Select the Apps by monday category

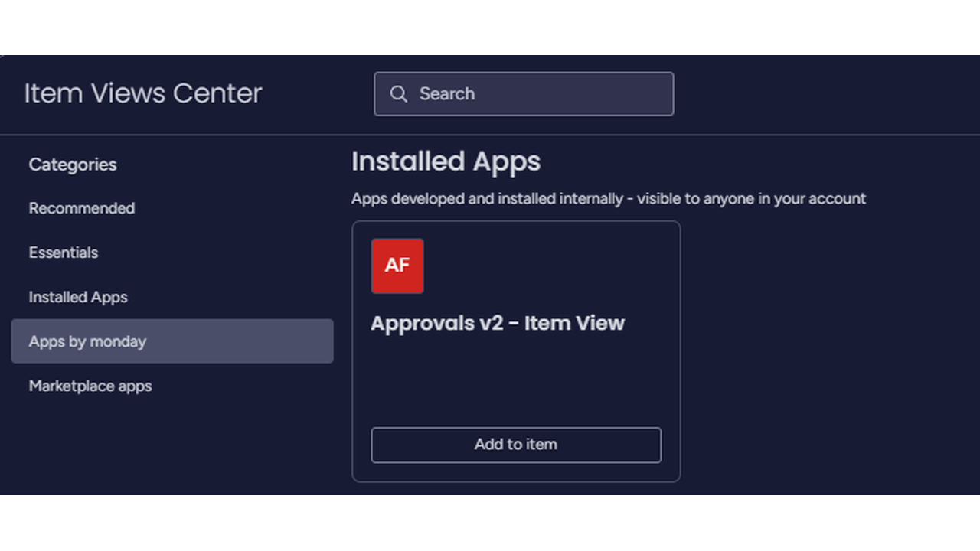point(172,341)
